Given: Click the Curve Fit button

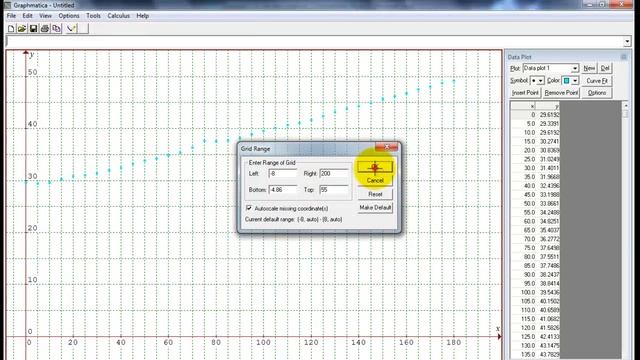Looking at the screenshot, I should (x=597, y=81).
